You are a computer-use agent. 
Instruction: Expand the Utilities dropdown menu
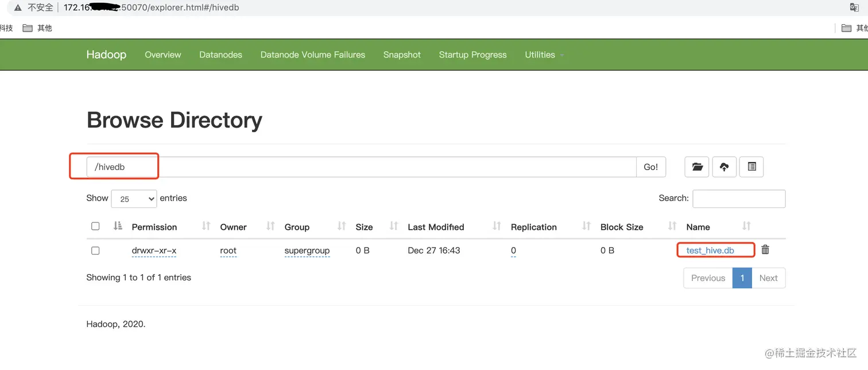[x=544, y=55]
